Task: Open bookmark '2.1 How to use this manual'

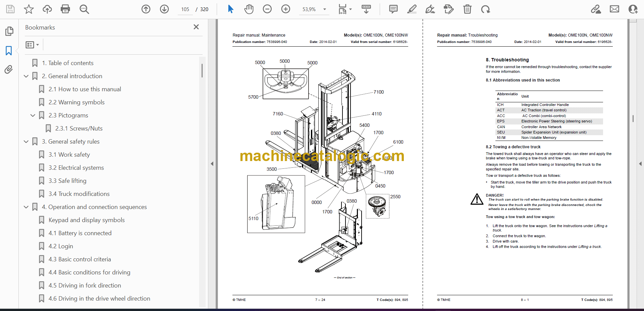Action: point(85,89)
